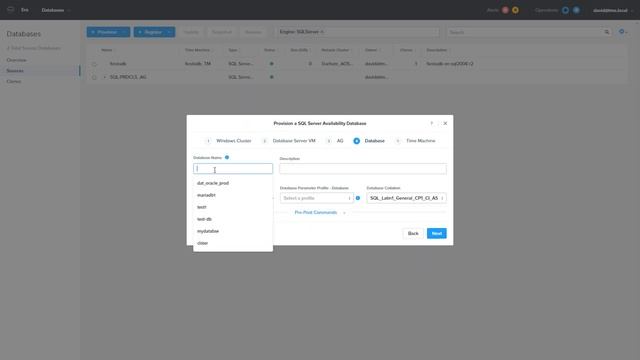Screen dimensions: 640x360
Task: Open Overview in the left sidebar
Action: coord(17,60)
